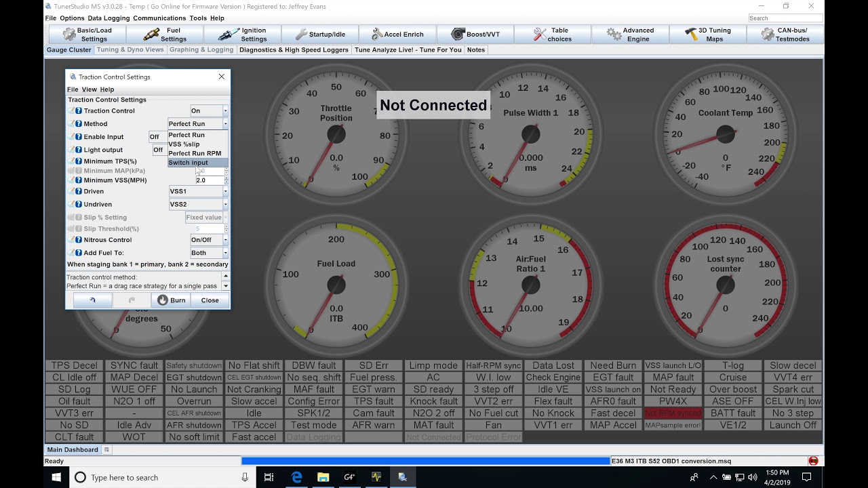The image size is (868, 488).
Task: Select 'Switch input' method option
Action: (189, 163)
